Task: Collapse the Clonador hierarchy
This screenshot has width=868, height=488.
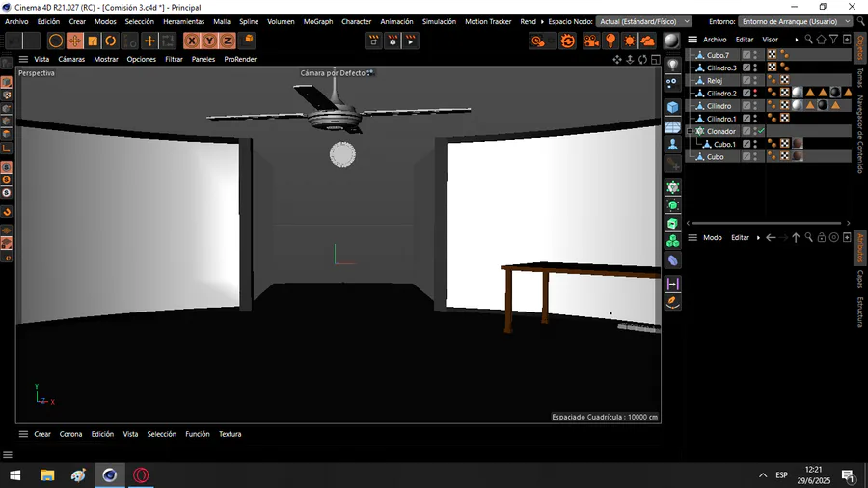Action: (690, 131)
